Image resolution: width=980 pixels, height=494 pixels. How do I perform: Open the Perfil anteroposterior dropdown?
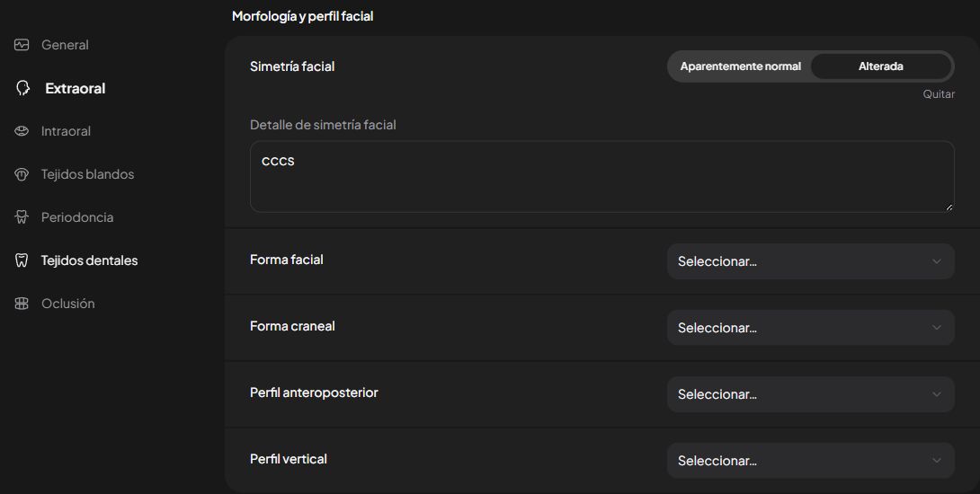tap(811, 394)
